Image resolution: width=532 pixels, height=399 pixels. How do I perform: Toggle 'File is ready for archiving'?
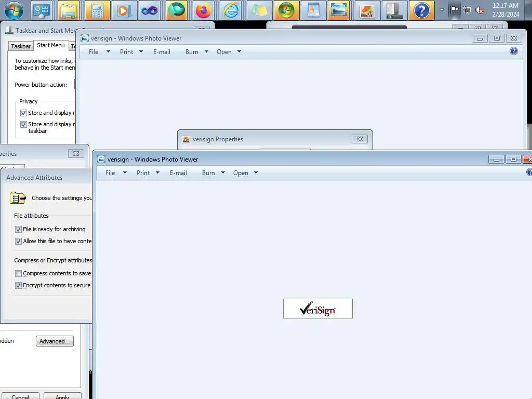18,229
